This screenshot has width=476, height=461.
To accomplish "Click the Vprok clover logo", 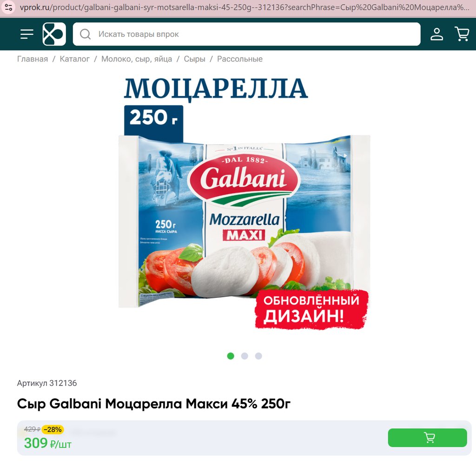I will pos(54,34).
